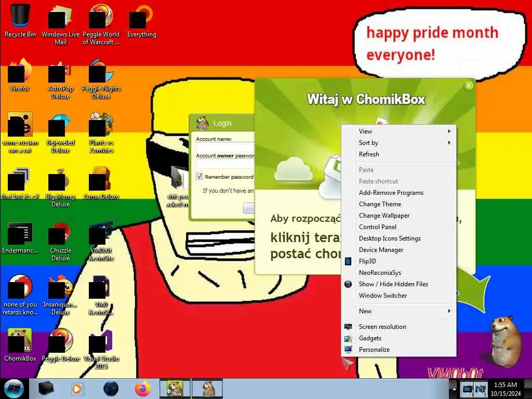
Task: Toggle the Remember password checkbox
Action: 199,177
